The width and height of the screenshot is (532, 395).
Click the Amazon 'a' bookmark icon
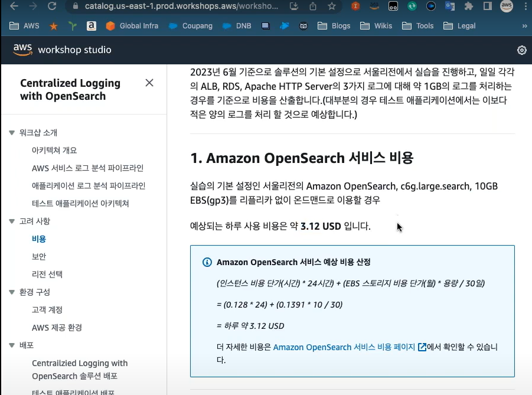tap(92, 26)
